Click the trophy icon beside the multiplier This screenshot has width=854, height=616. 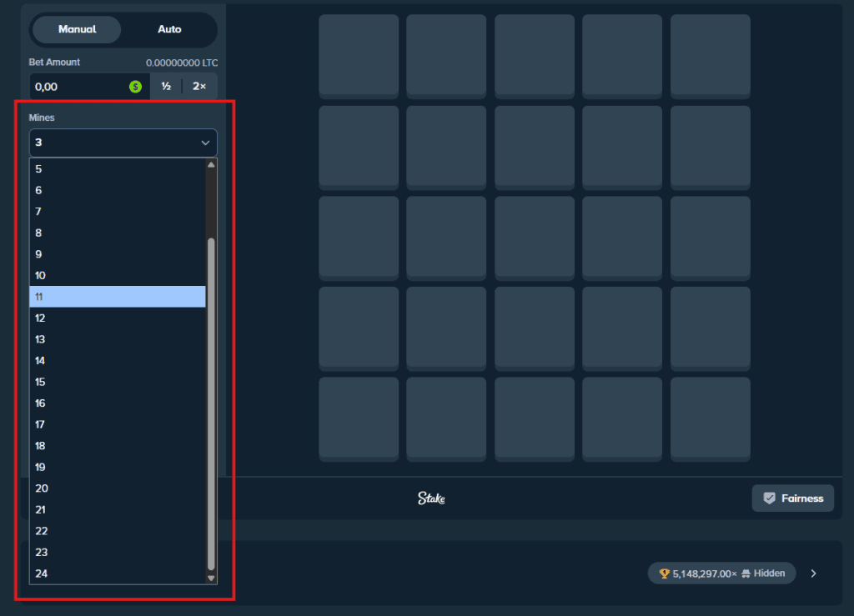663,573
